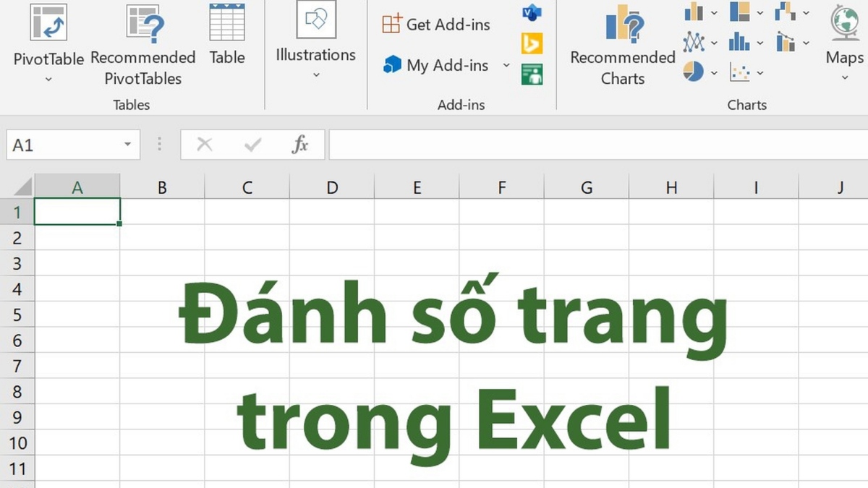
Task: Select column G header
Action: (x=587, y=187)
